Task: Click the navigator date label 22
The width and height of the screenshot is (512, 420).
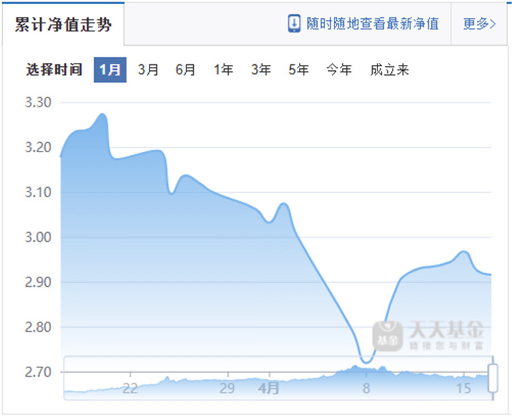Action: (130, 389)
